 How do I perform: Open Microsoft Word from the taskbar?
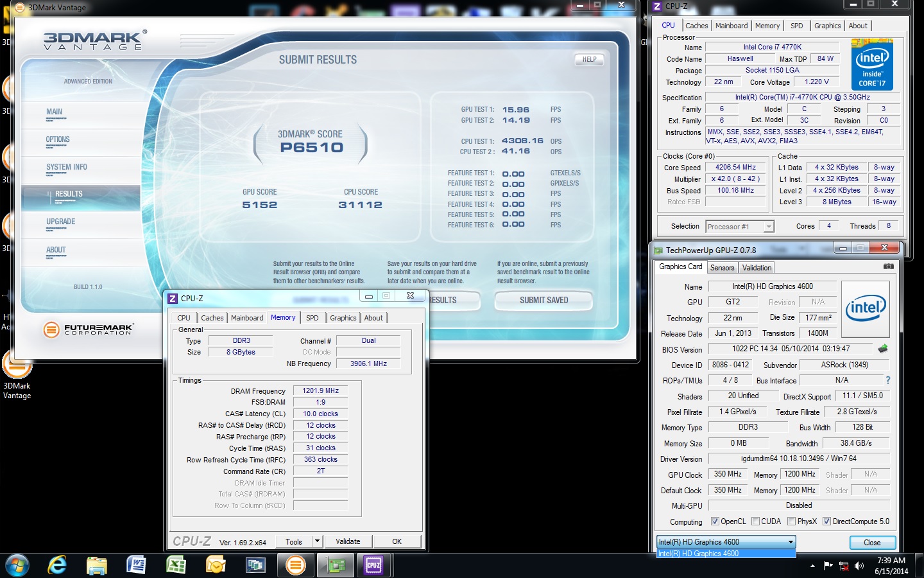pos(136,565)
